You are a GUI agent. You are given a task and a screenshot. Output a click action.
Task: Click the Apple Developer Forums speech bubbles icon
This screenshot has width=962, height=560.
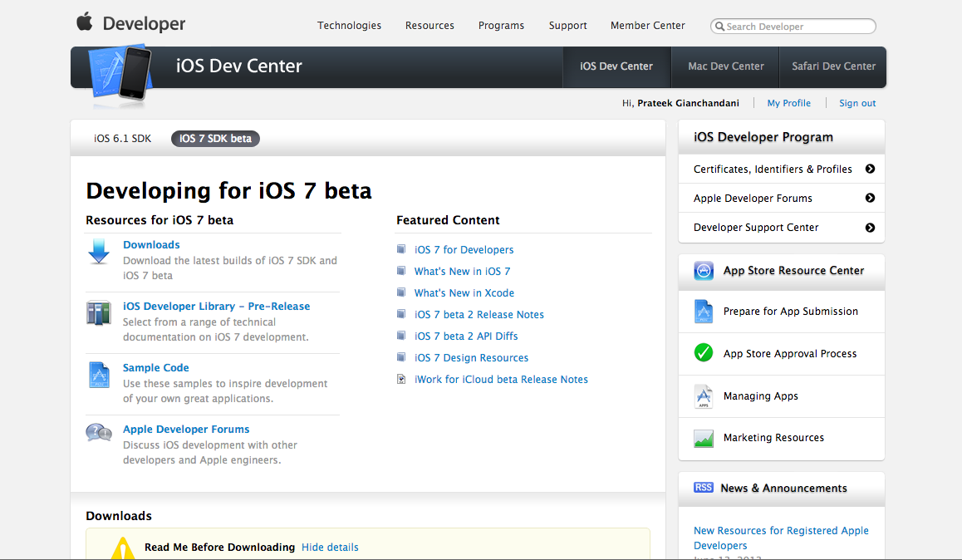99,432
